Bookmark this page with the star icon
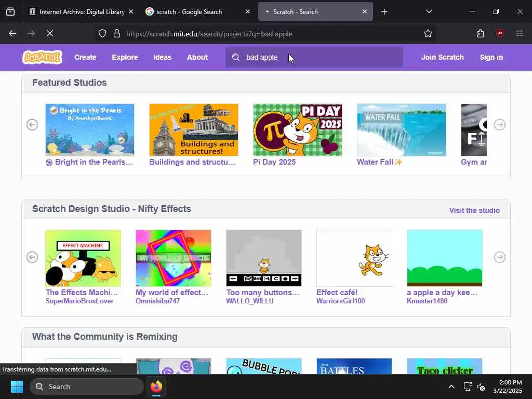The height and width of the screenshot is (399, 532). click(x=428, y=33)
